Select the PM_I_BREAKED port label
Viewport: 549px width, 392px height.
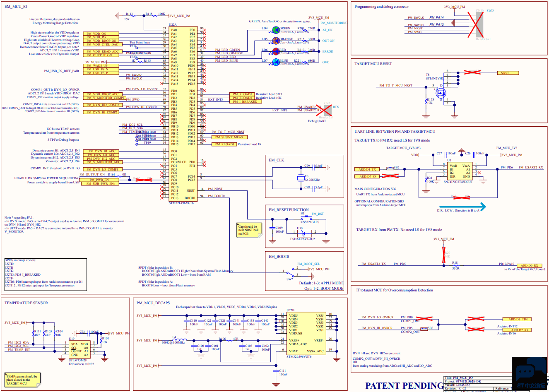[x=245, y=101]
